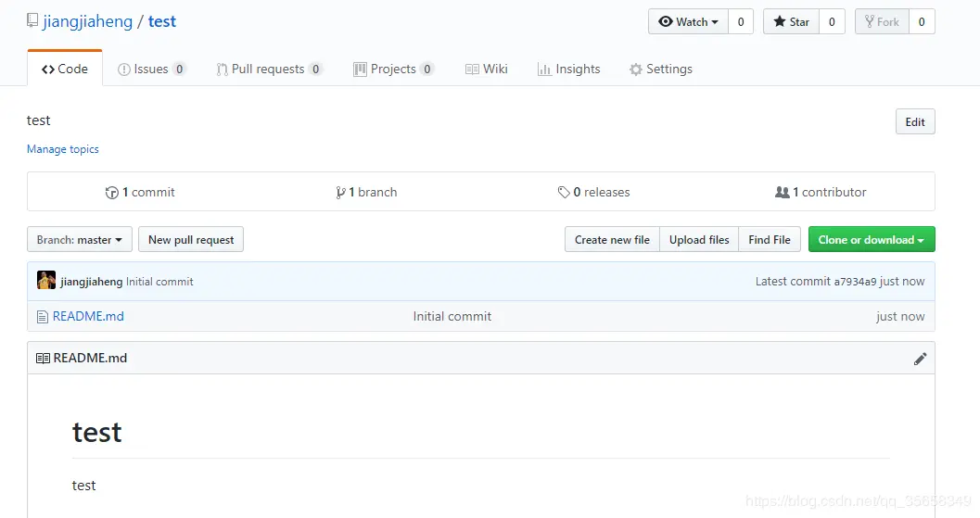The width and height of the screenshot is (980, 518).
Task: Open the README.md file link in file list
Action: (x=88, y=316)
